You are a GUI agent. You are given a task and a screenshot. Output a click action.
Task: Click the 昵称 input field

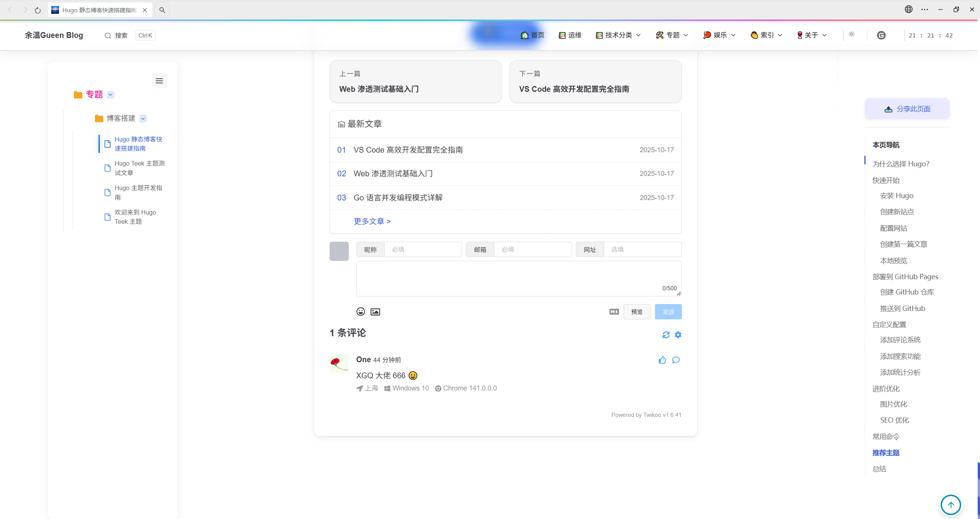click(423, 249)
